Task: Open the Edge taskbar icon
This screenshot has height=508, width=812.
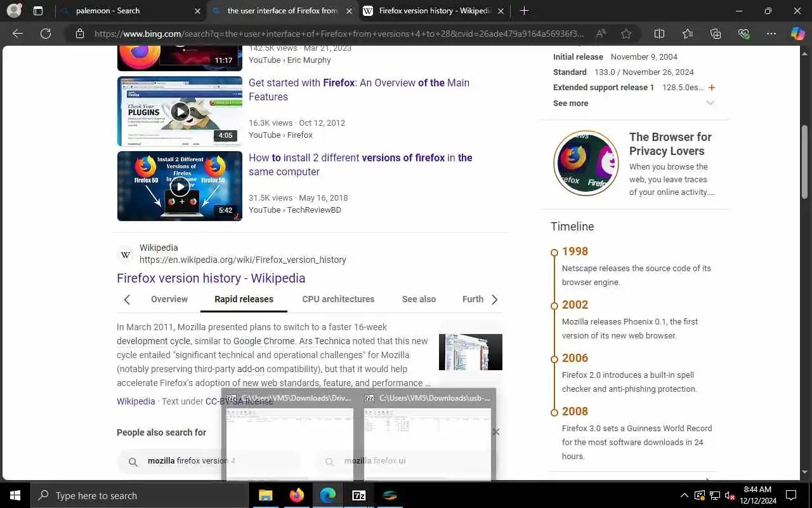Action: point(327,495)
